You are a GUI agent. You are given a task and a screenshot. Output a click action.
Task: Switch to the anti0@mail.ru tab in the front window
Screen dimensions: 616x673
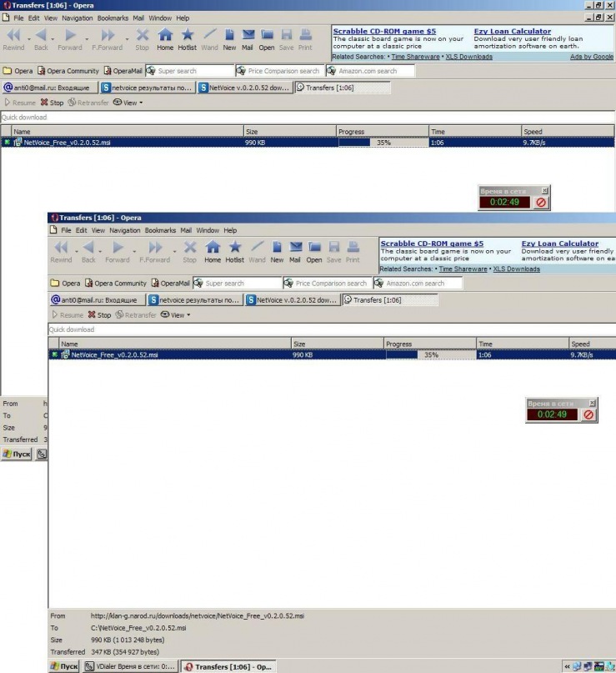(98, 300)
